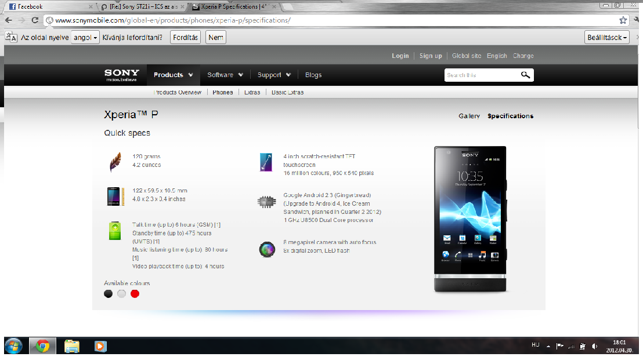The height and width of the screenshot is (364, 643).
Task: Select the black colour swatch
Action: tap(109, 293)
